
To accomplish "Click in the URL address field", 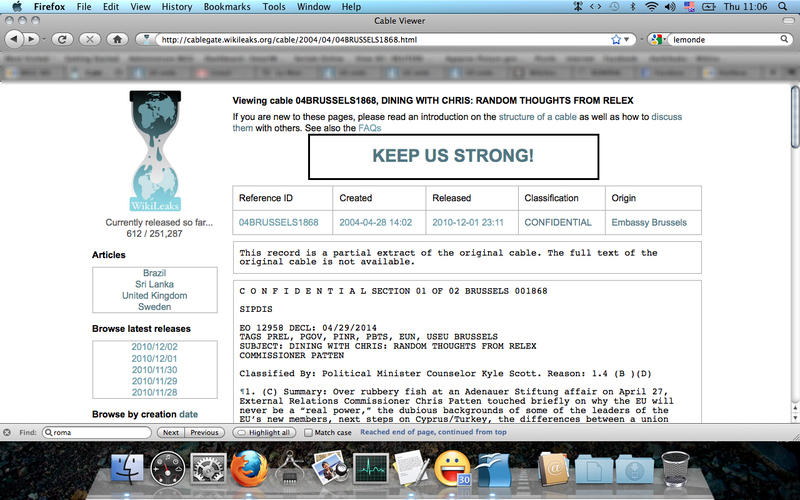I will pyautogui.click(x=383, y=39).
